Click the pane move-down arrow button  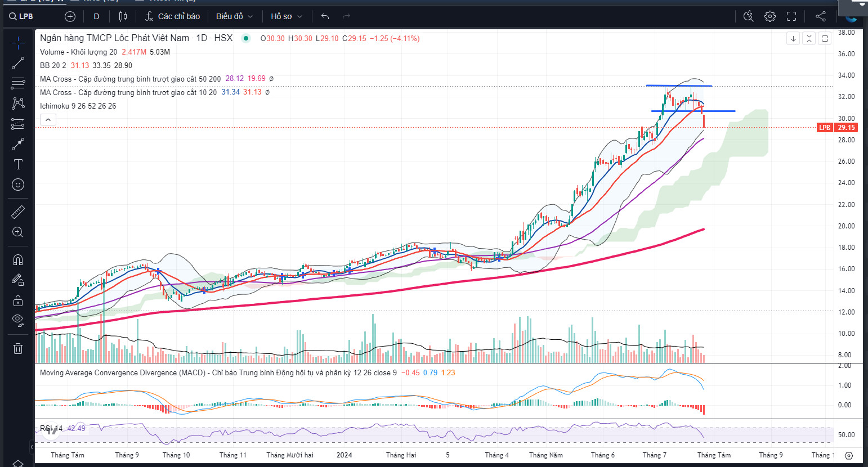click(793, 38)
